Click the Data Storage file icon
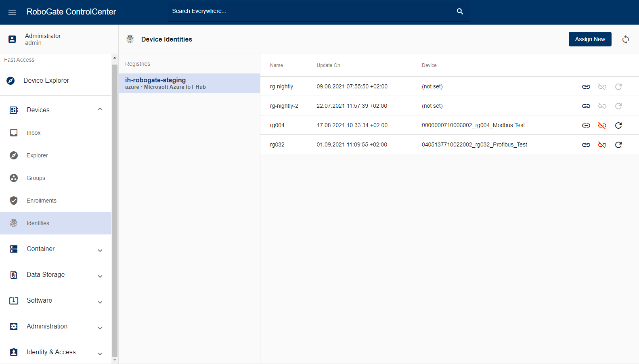The width and height of the screenshot is (639, 364). click(14, 275)
